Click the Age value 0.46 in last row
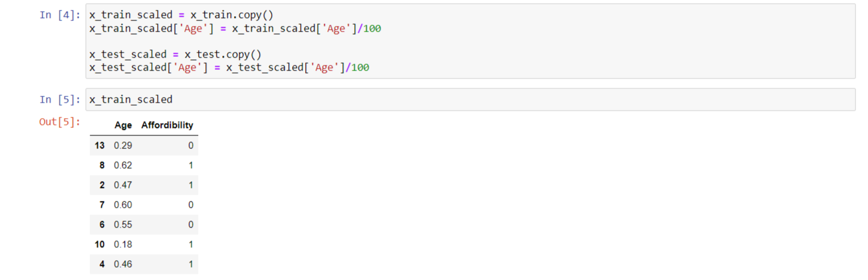Image resolution: width=868 pixels, height=280 pixels. coord(123,264)
